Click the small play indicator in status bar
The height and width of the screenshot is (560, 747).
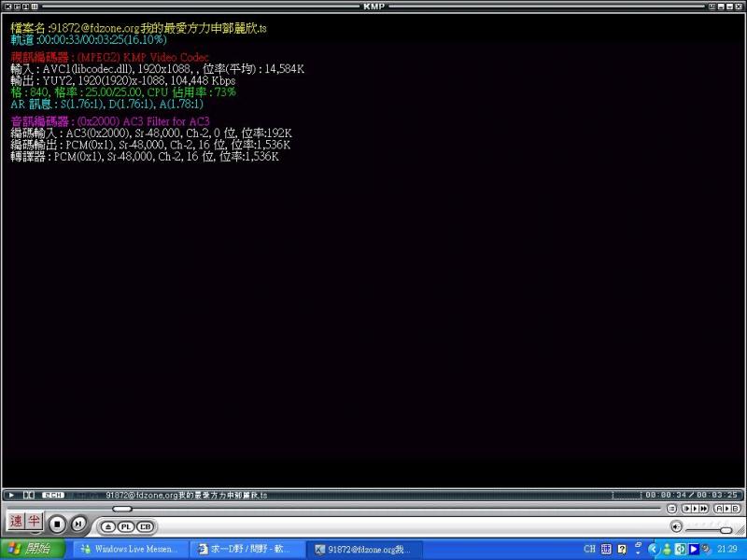[x=11, y=496]
